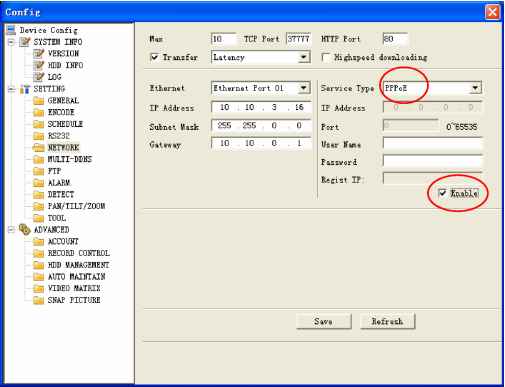Image resolution: width=505 pixels, height=387 pixels.
Task: Click the HTTP Port field
Action: (395, 39)
